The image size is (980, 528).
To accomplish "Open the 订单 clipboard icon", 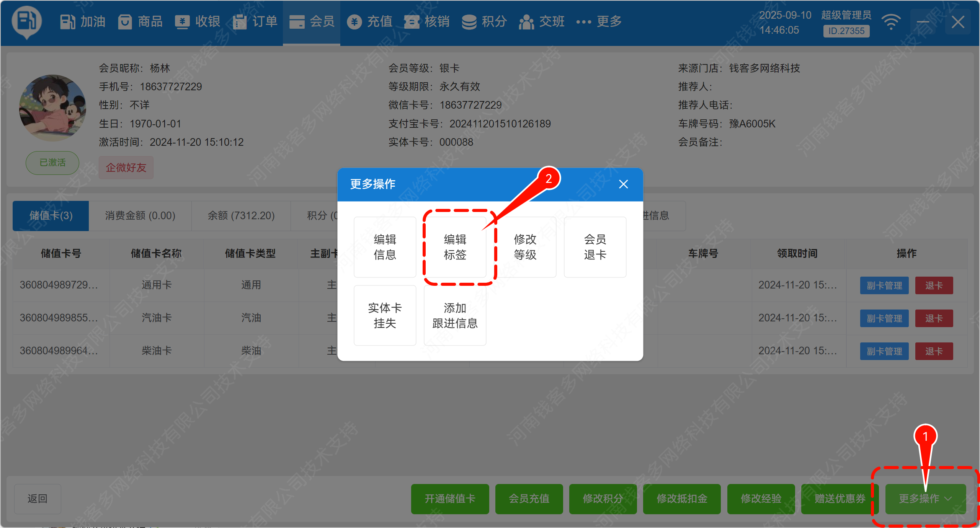I will point(240,22).
